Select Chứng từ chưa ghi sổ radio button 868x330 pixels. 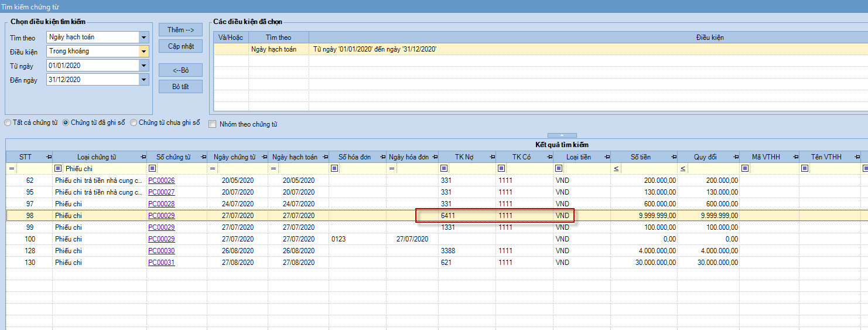point(134,123)
